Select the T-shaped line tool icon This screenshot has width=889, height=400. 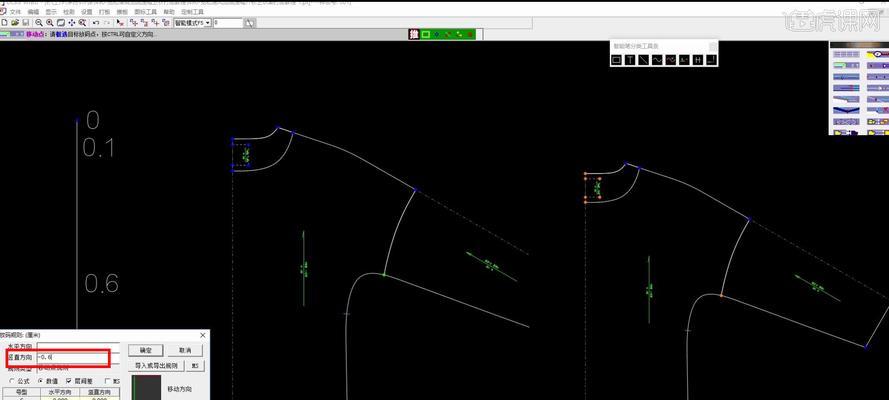pyautogui.click(x=630, y=59)
